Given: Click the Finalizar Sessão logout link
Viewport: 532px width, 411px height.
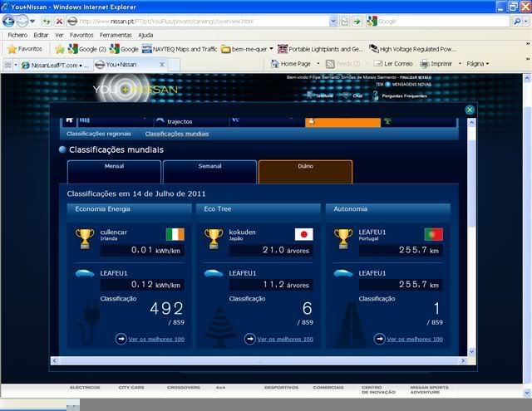Looking at the screenshot, I should click(416, 77).
